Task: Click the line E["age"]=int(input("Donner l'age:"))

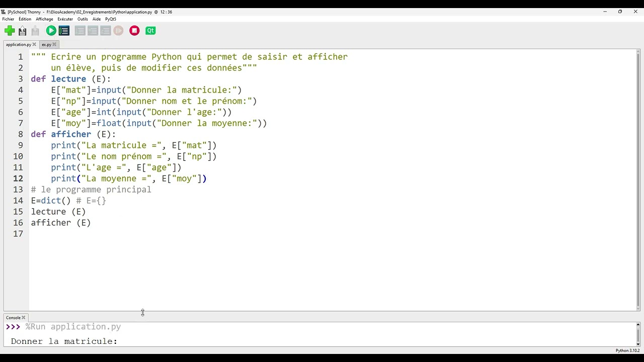Action: [x=141, y=112]
